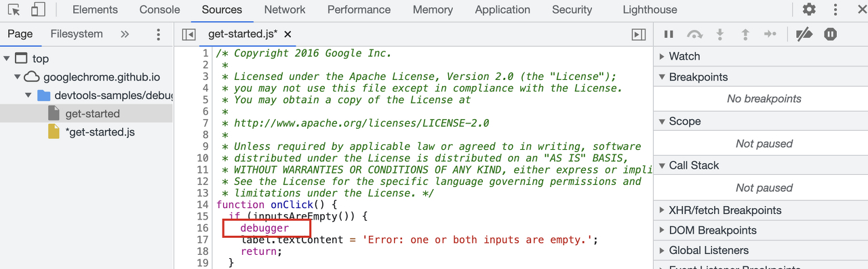Click the 'Copyright 2016 Google Inc.' comment
The width and height of the screenshot is (868, 269).
[313, 54]
